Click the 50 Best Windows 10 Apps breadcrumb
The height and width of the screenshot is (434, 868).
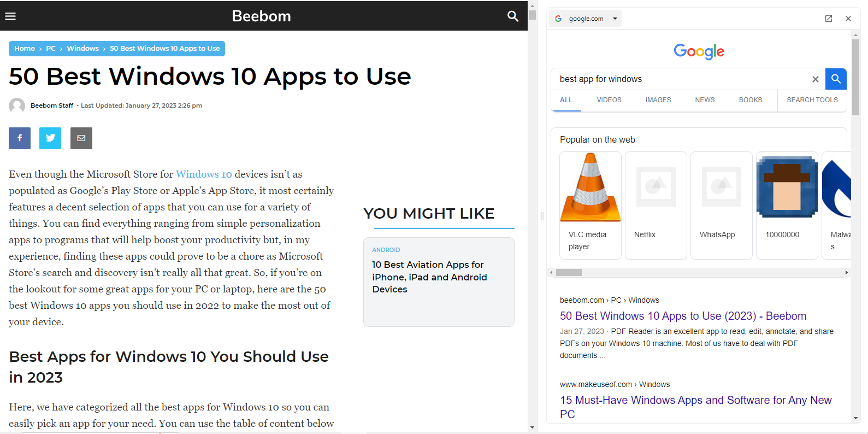[x=165, y=49]
